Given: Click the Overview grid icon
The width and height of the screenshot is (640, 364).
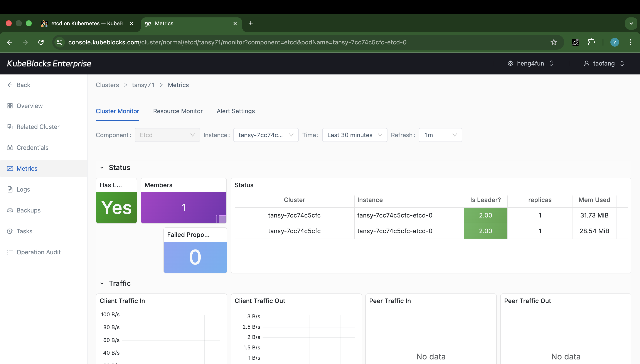Looking at the screenshot, I should point(10,106).
